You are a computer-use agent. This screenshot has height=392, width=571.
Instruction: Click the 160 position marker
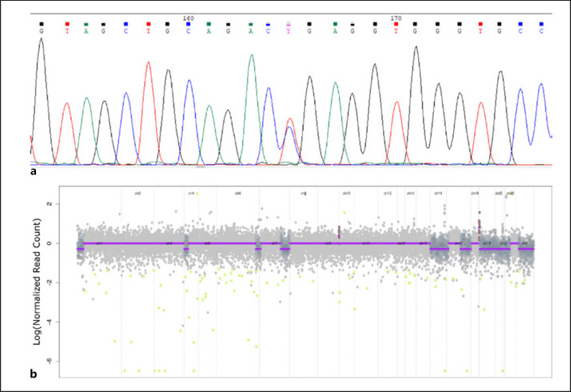pos(189,18)
